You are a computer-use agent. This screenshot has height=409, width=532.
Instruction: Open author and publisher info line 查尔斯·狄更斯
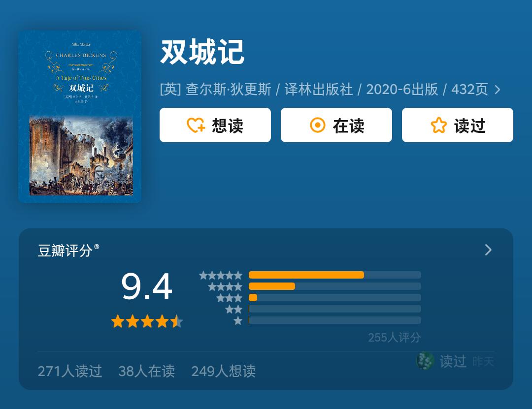click(x=324, y=90)
